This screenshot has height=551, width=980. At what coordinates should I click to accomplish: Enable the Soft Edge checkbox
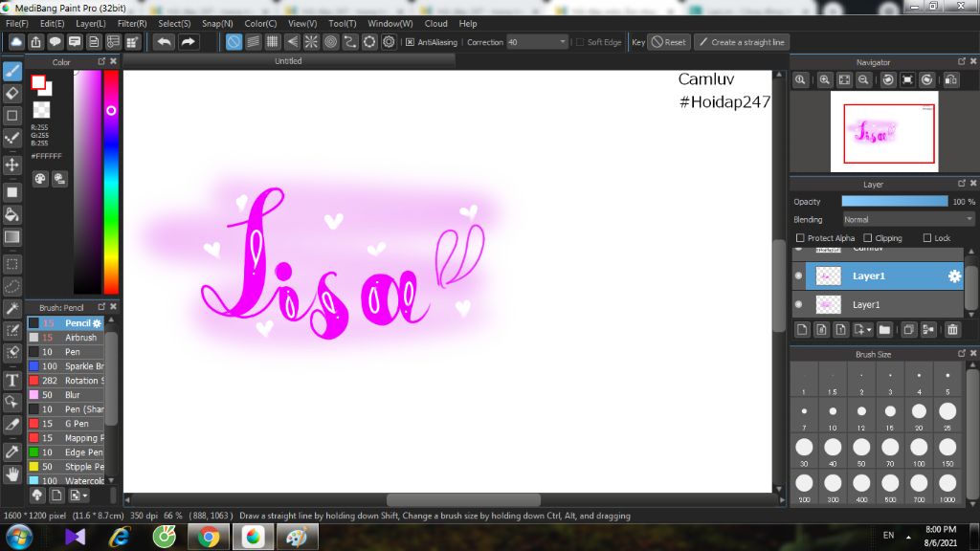point(580,42)
